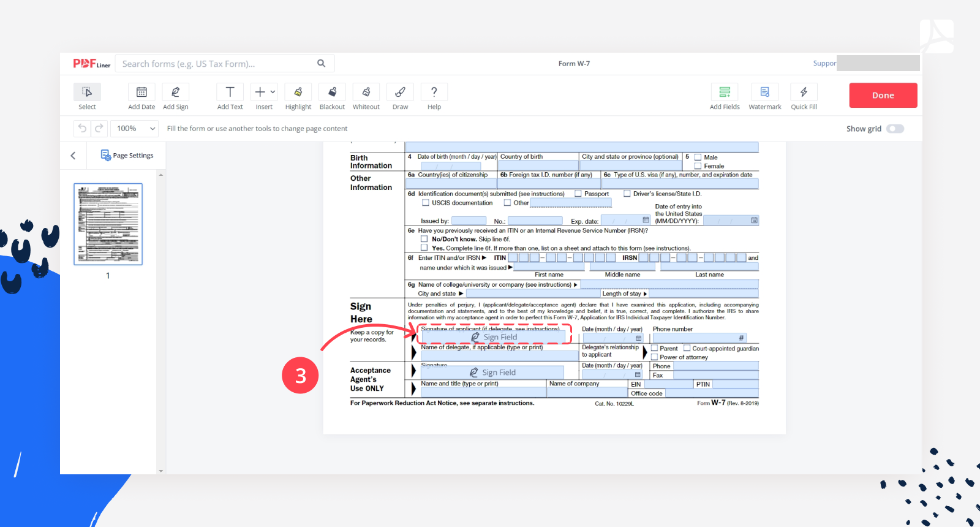Tick the Passport checkbox

tap(578, 194)
